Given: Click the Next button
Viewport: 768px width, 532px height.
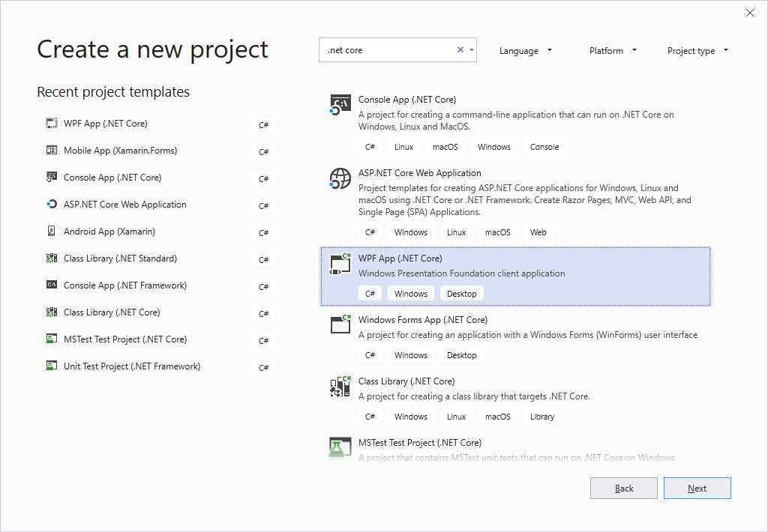Looking at the screenshot, I should click(x=697, y=488).
